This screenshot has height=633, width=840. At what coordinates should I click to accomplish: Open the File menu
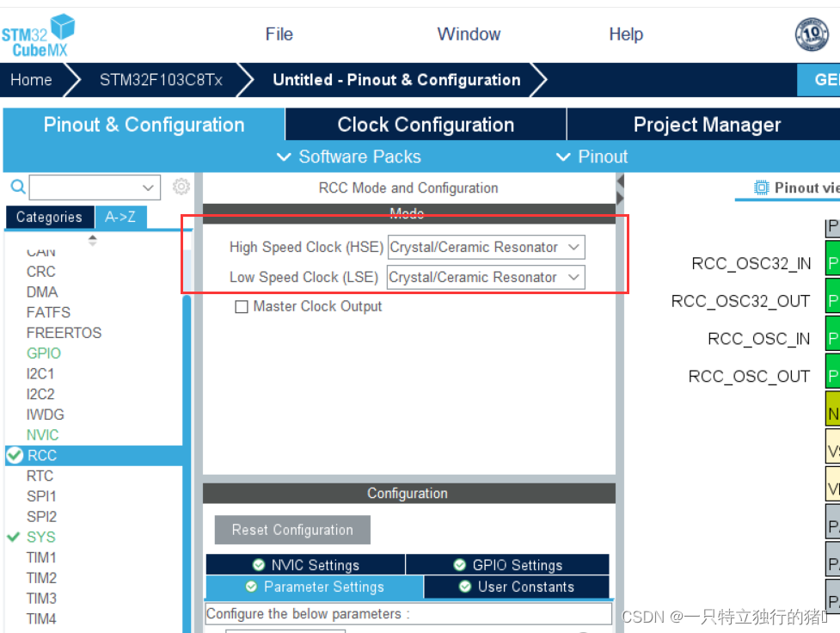click(279, 34)
